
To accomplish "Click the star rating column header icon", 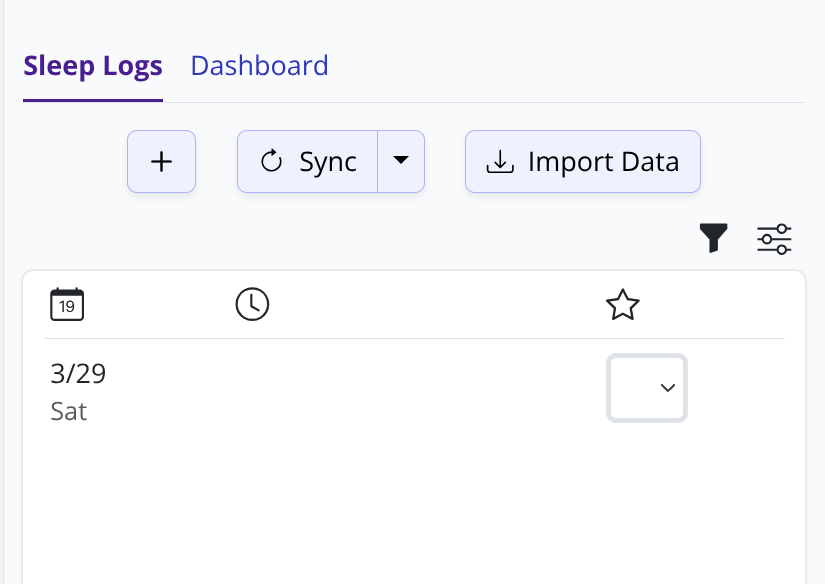I will 622,304.
